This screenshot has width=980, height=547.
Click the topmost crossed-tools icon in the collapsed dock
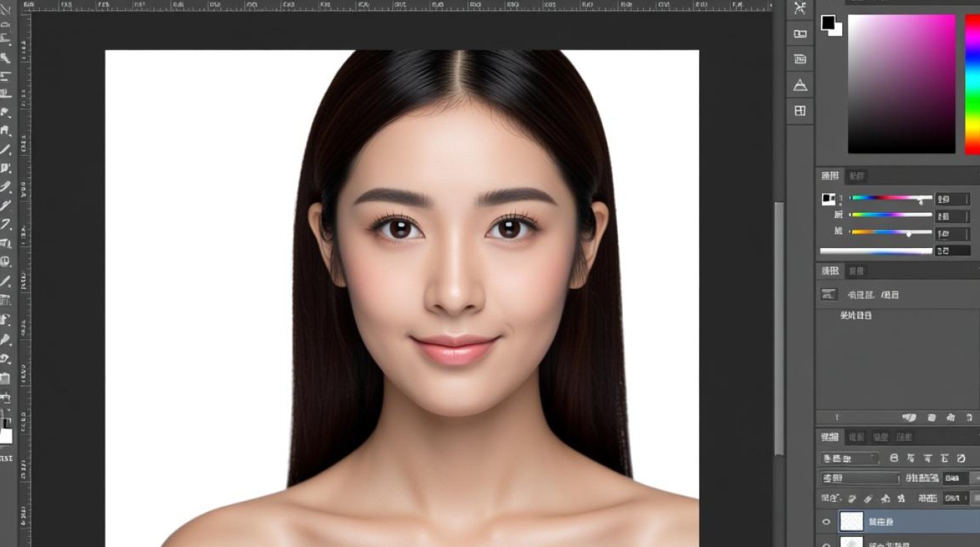(x=800, y=8)
